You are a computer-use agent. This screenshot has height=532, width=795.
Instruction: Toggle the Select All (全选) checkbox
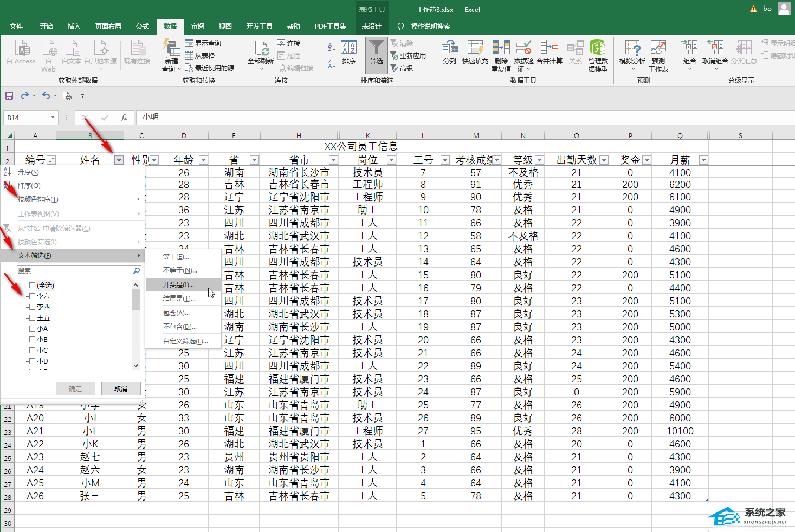(33, 286)
